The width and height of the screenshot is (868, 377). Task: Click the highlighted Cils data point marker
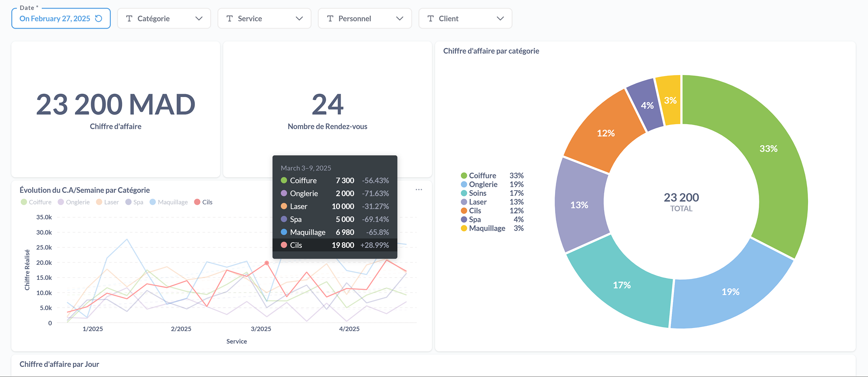coord(267,263)
